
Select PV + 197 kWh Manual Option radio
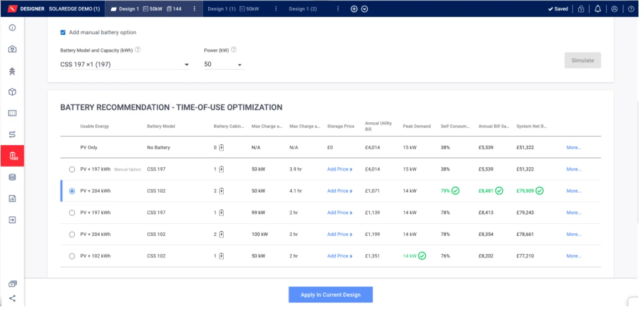(x=72, y=169)
